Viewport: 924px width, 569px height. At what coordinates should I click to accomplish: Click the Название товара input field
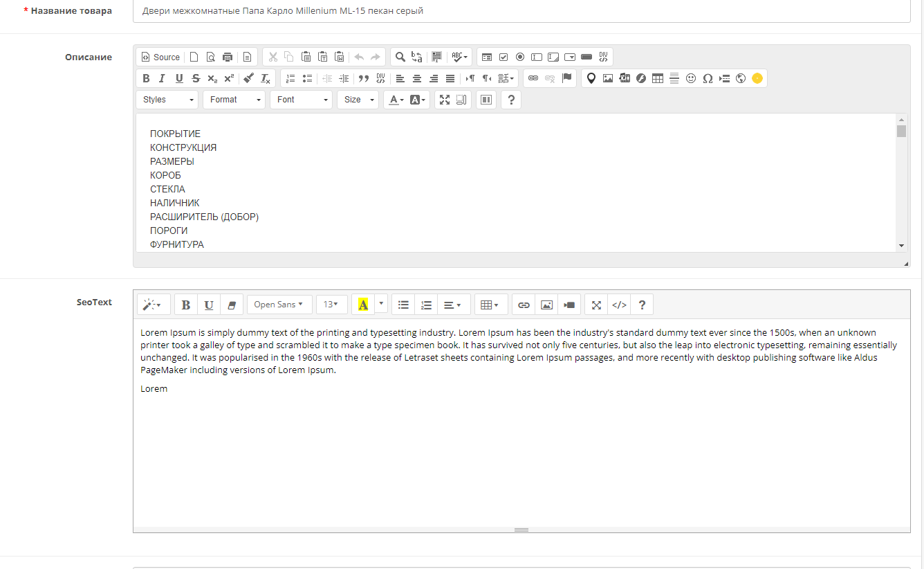coord(521,11)
